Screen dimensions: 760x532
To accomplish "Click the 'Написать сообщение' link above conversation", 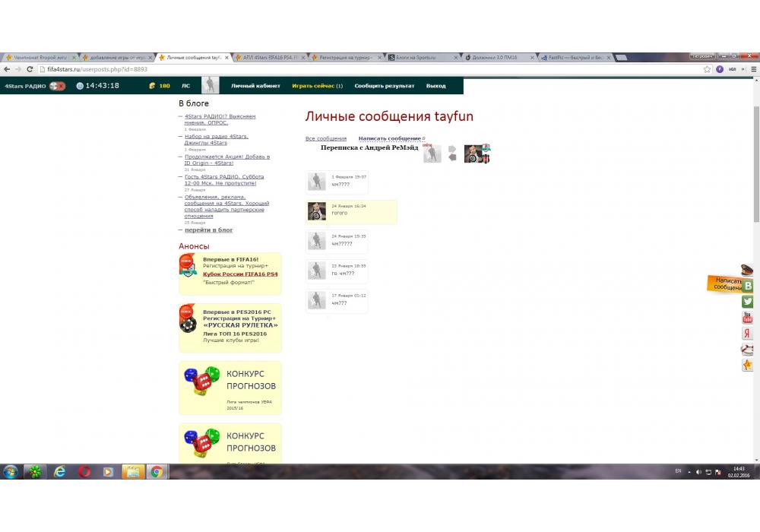I will 389,138.
